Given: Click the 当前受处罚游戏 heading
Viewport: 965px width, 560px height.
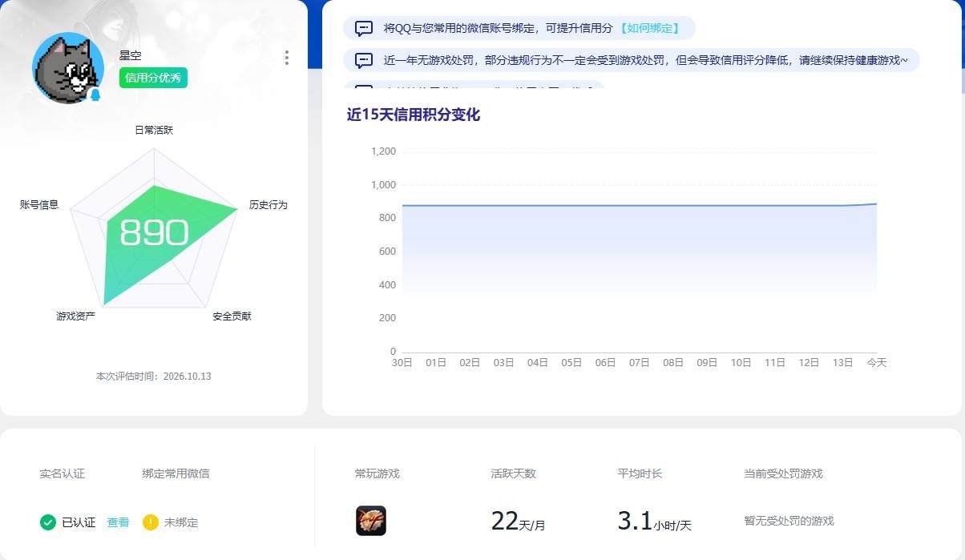Looking at the screenshot, I should tap(783, 473).
